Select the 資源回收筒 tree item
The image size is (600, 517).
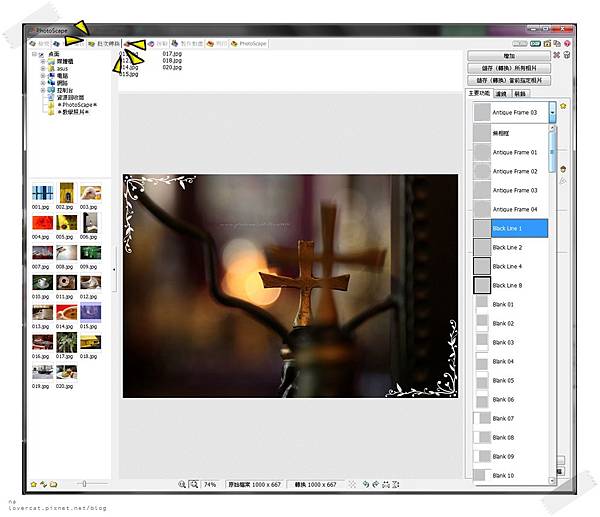click(70, 98)
